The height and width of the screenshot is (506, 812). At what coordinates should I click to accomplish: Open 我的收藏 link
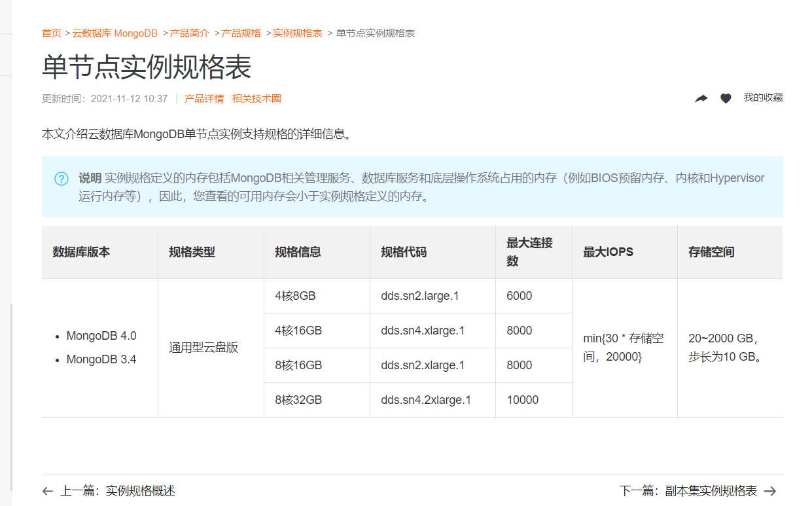coord(763,98)
